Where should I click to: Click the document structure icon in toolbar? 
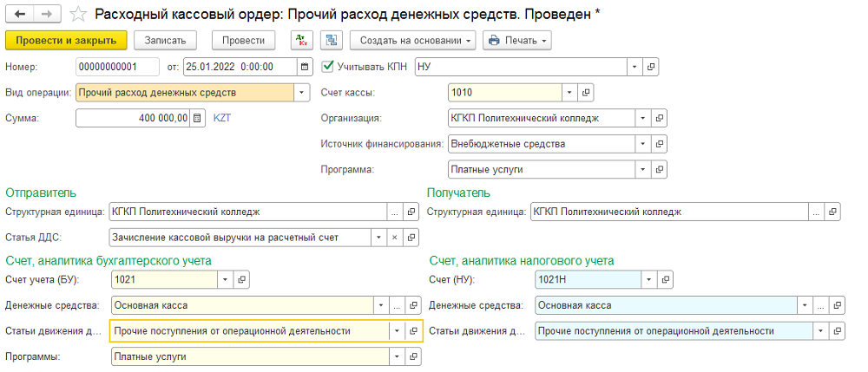point(330,41)
